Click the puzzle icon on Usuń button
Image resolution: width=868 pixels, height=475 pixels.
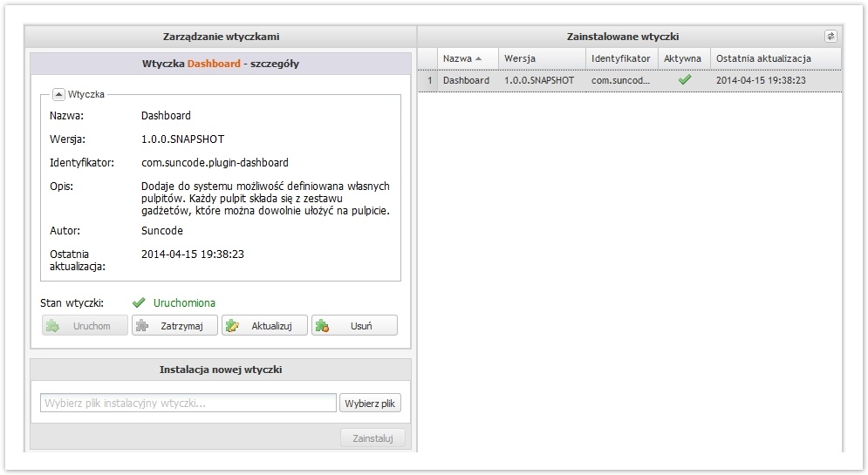coord(322,326)
